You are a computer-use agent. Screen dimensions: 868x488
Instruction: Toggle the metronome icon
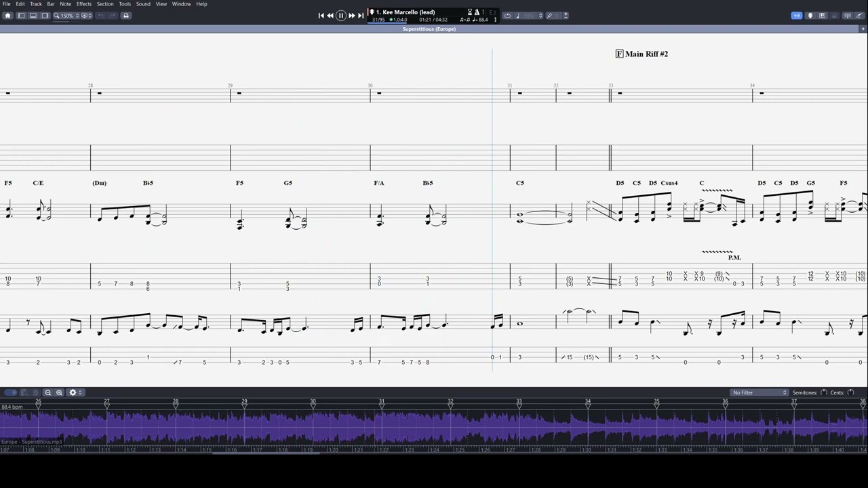477,12
